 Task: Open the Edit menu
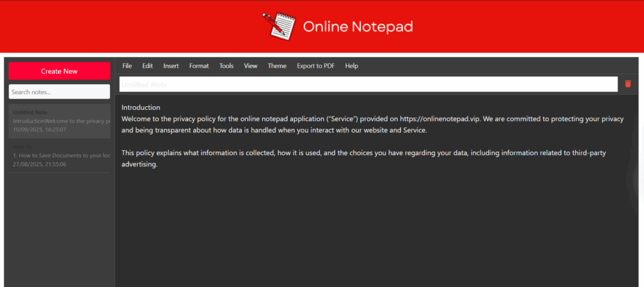tap(147, 66)
